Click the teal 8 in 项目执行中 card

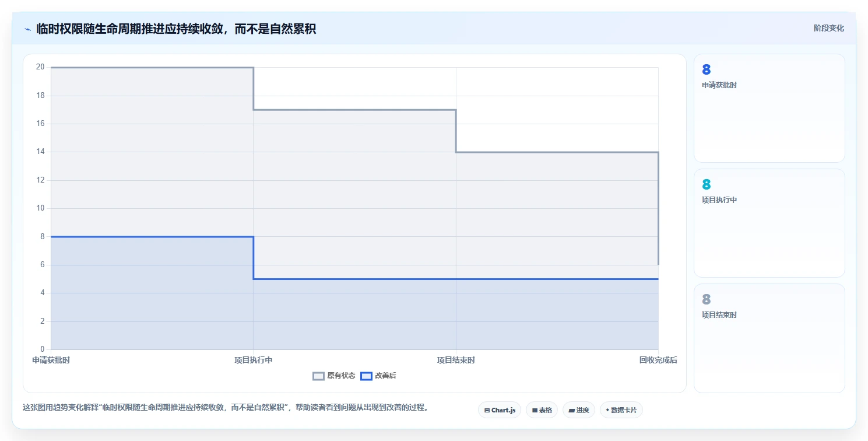click(x=707, y=185)
